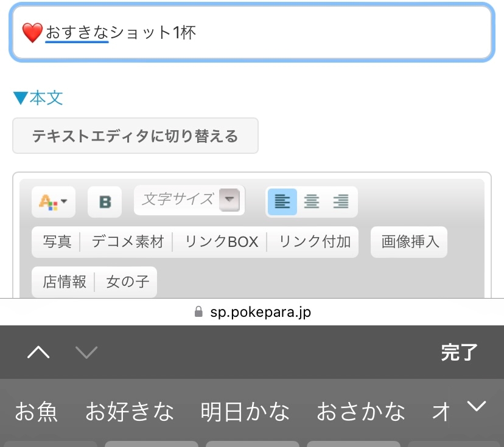Tap the lock icon in address bar
504x447 pixels.
pyautogui.click(x=198, y=312)
